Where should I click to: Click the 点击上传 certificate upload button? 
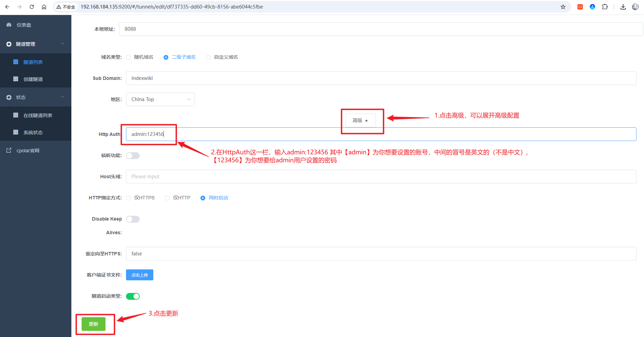140,275
